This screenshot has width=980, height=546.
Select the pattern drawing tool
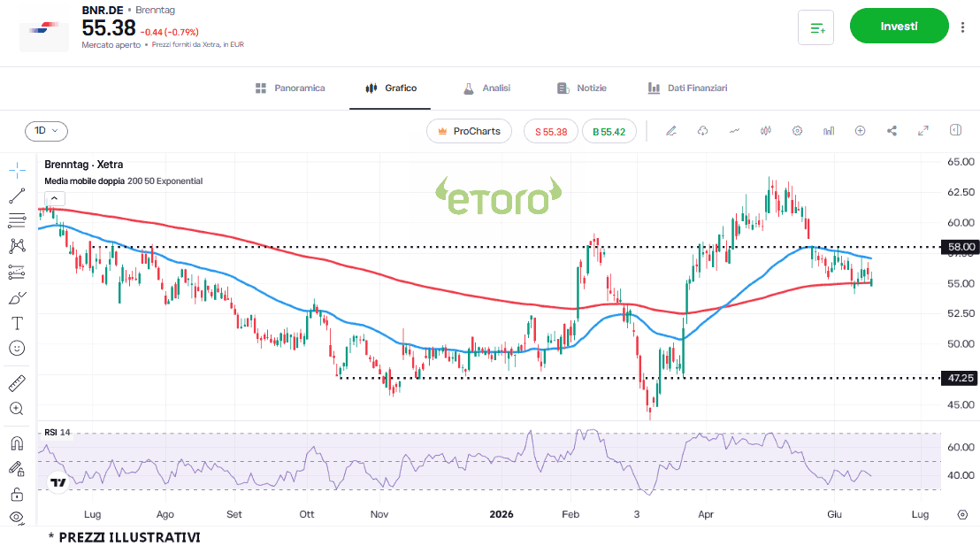pos(17,246)
